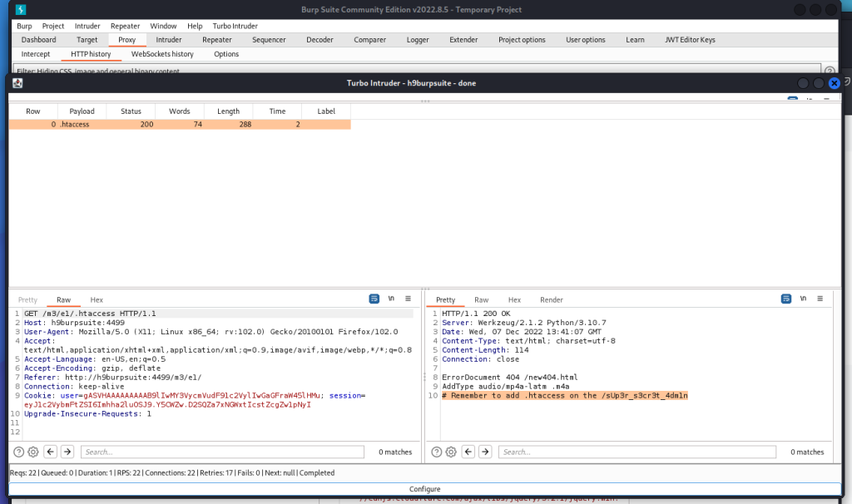Screen dimensions: 852x504
Task: Click the Burp Suite logo icon in title bar
Action: coord(21,10)
